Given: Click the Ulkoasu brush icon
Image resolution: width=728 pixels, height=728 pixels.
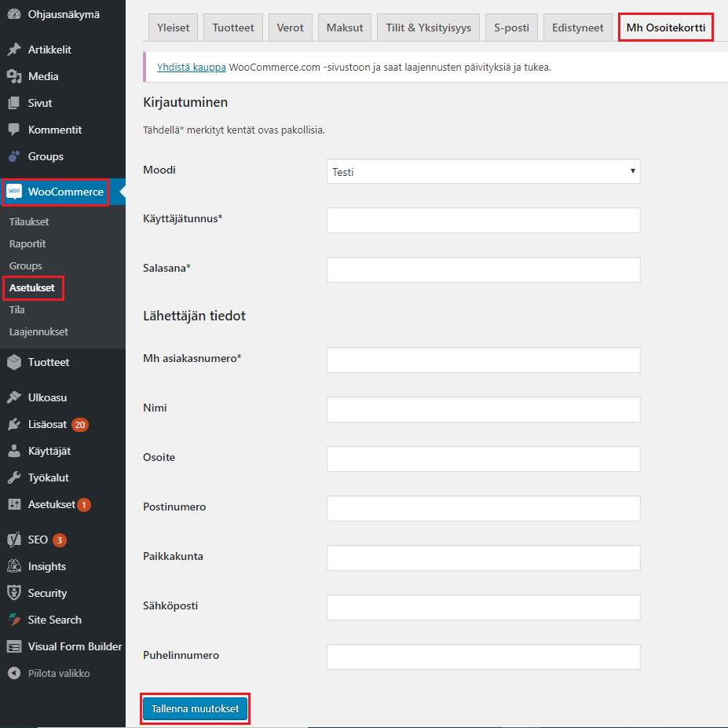Looking at the screenshot, I should click(14, 397).
